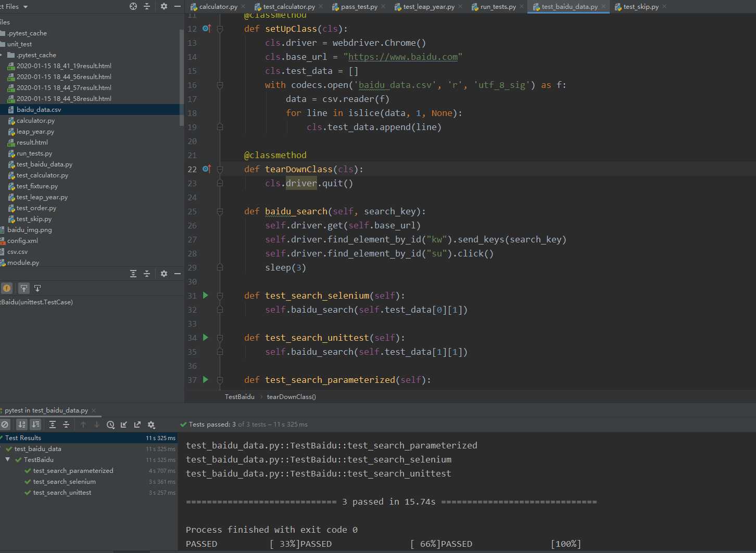Hide the Project Files panel
The image size is (756, 553).
pos(178,6)
